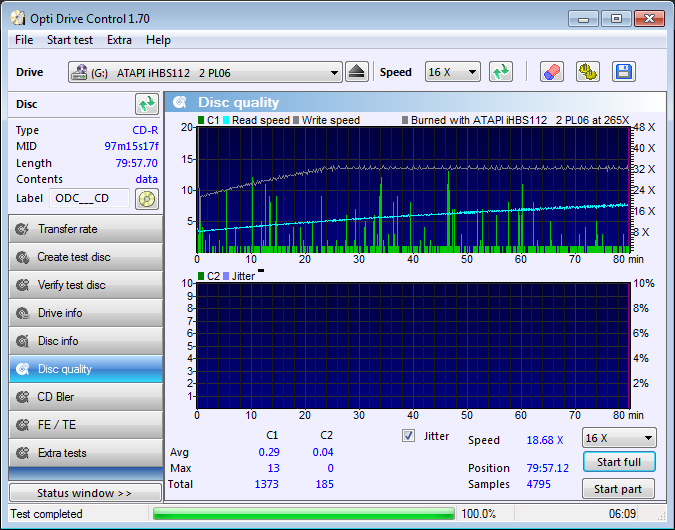The height and width of the screenshot is (530, 675).
Task: Click the Test completed status text
Action: click(x=46, y=514)
